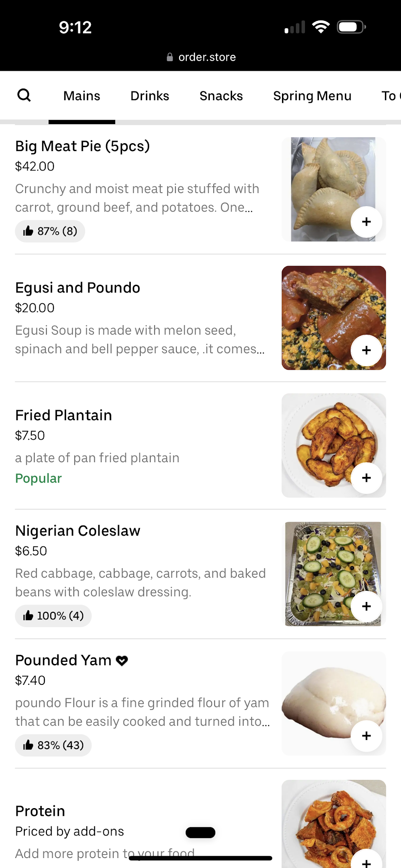Select the Spring Menu tab

312,96
